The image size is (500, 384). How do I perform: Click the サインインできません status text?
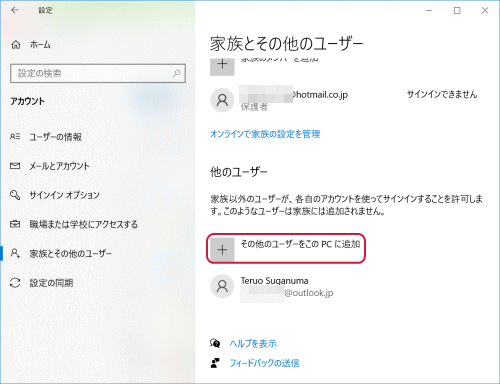point(442,95)
